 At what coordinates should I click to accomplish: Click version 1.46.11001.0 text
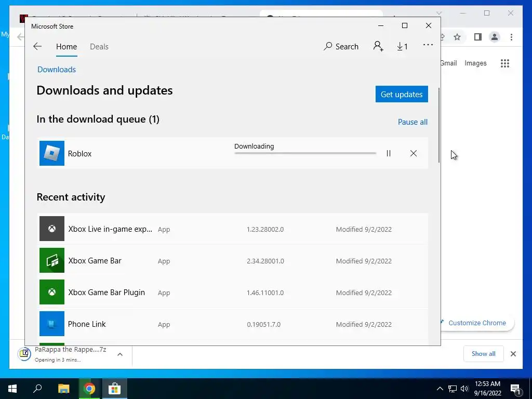coord(265,293)
